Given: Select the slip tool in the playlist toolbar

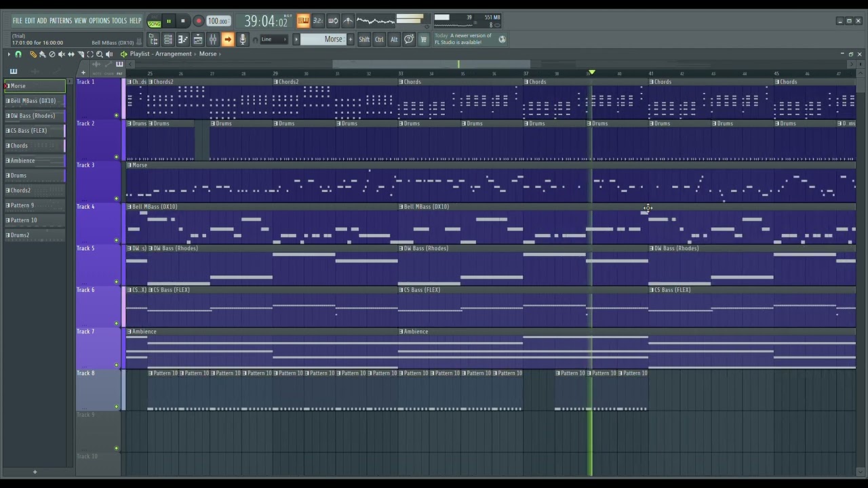Looking at the screenshot, I should (71, 54).
